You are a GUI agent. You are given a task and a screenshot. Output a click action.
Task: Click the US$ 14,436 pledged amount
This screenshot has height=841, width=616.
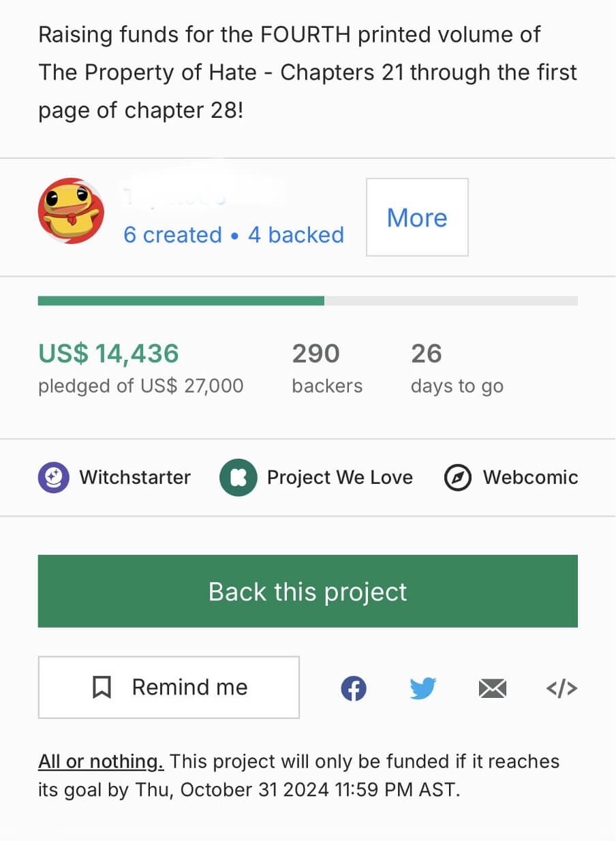(x=108, y=354)
